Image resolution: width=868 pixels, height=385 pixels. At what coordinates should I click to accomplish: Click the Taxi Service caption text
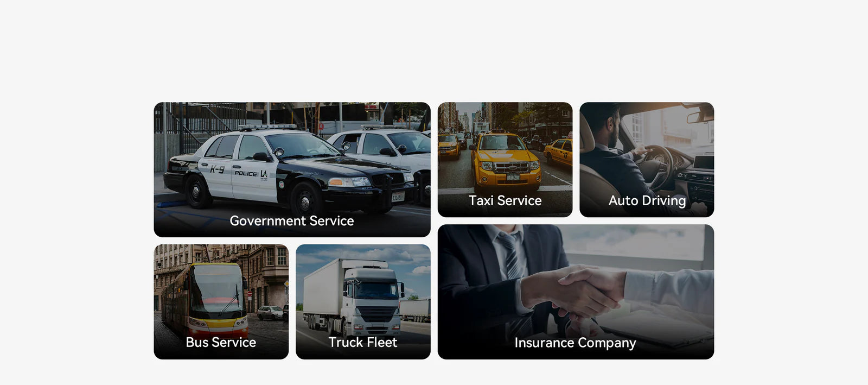click(x=505, y=200)
